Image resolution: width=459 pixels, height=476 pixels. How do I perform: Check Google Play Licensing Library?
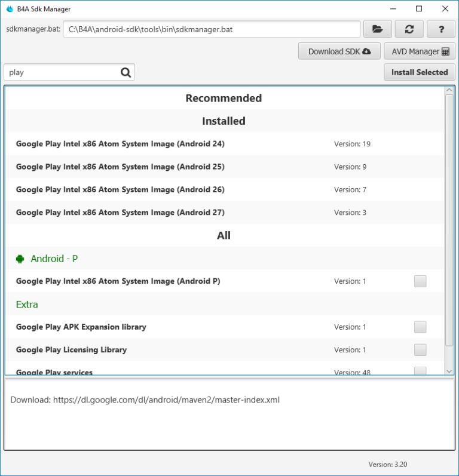[420, 350]
